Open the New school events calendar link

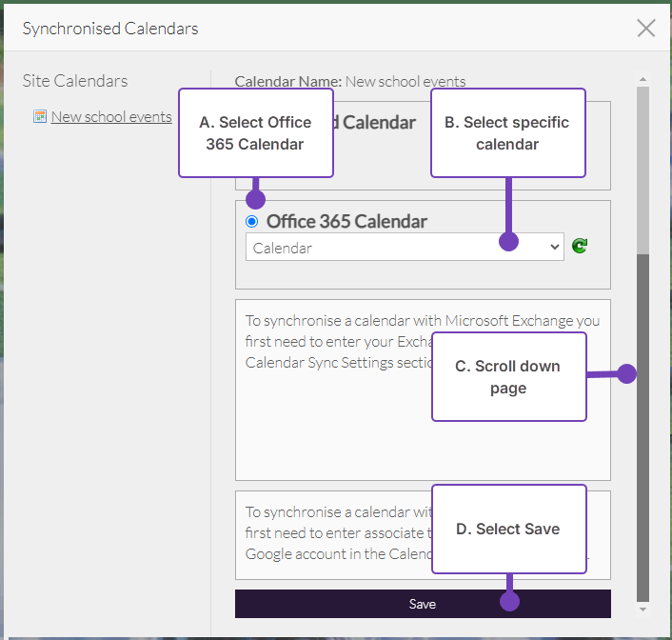111,117
